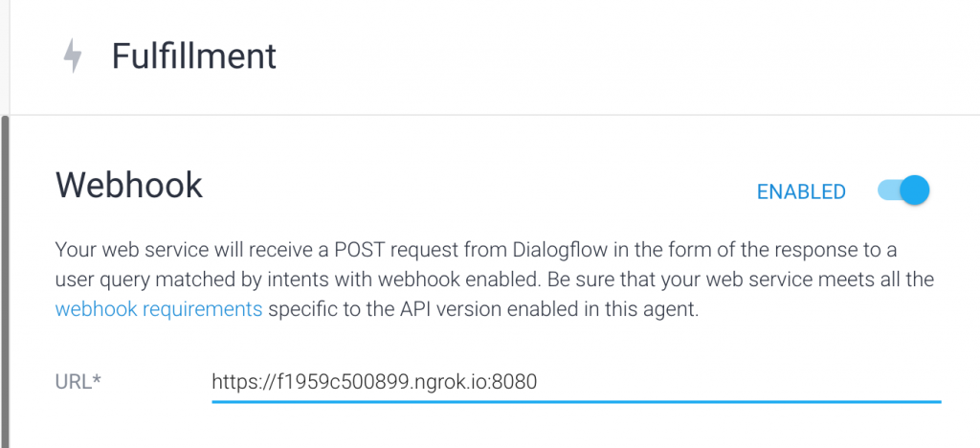Click blue underline beneath URL field
Viewport: 980px width, 448px height.
tap(574, 402)
